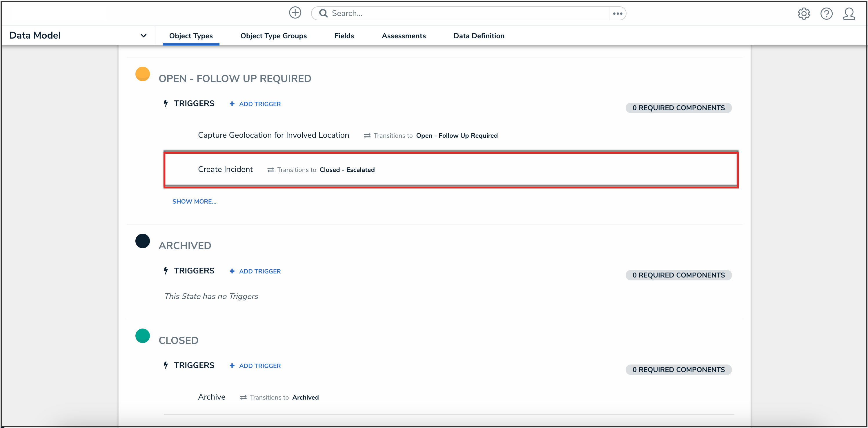The image size is (868, 428).
Task: Expand the SHOW MORE... triggers list
Action: [x=194, y=201]
